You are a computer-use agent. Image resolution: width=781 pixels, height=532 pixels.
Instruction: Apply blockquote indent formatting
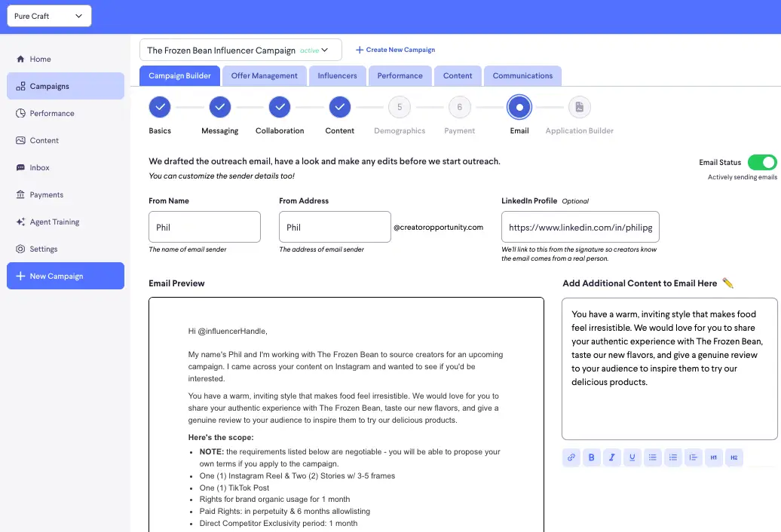(694, 457)
